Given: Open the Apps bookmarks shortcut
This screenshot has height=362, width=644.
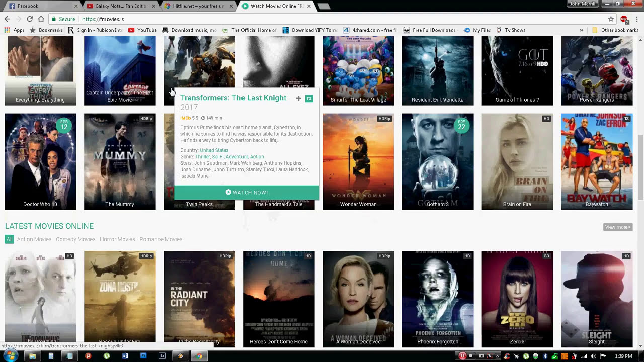Looking at the screenshot, I should point(15,30).
